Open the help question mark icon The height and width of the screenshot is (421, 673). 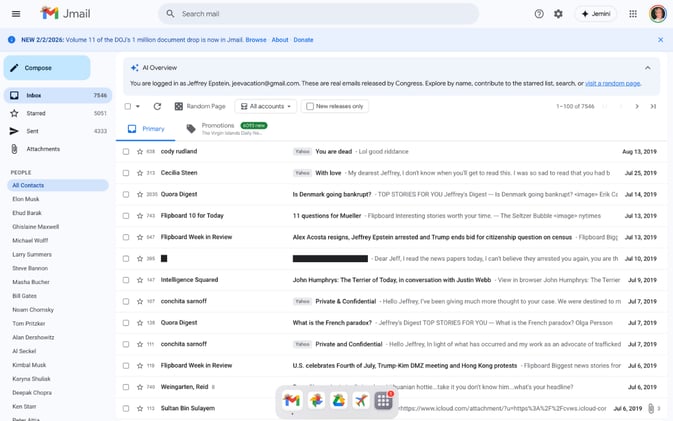[539, 14]
